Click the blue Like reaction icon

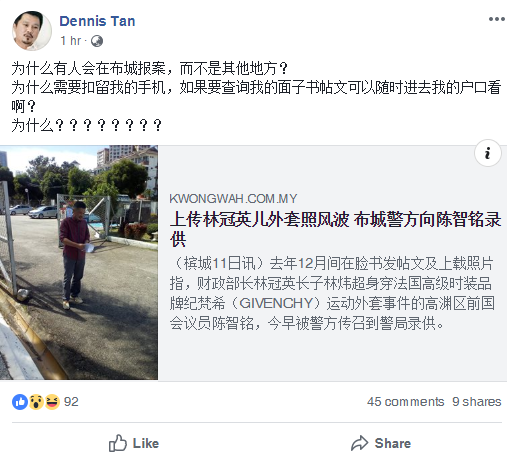tap(20, 402)
